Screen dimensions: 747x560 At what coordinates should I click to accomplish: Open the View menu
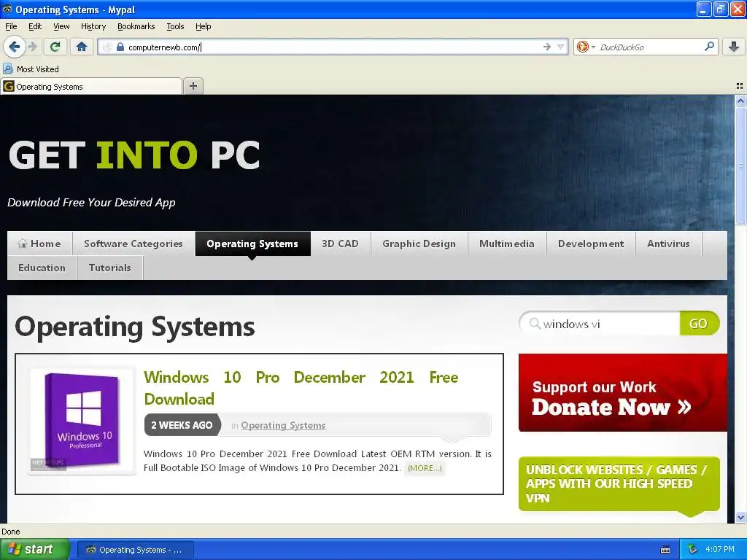coord(61,26)
